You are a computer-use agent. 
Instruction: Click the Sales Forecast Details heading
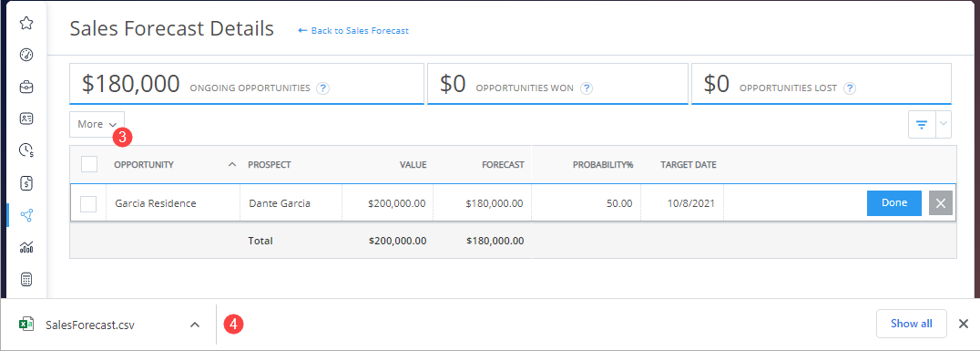[172, 28]
